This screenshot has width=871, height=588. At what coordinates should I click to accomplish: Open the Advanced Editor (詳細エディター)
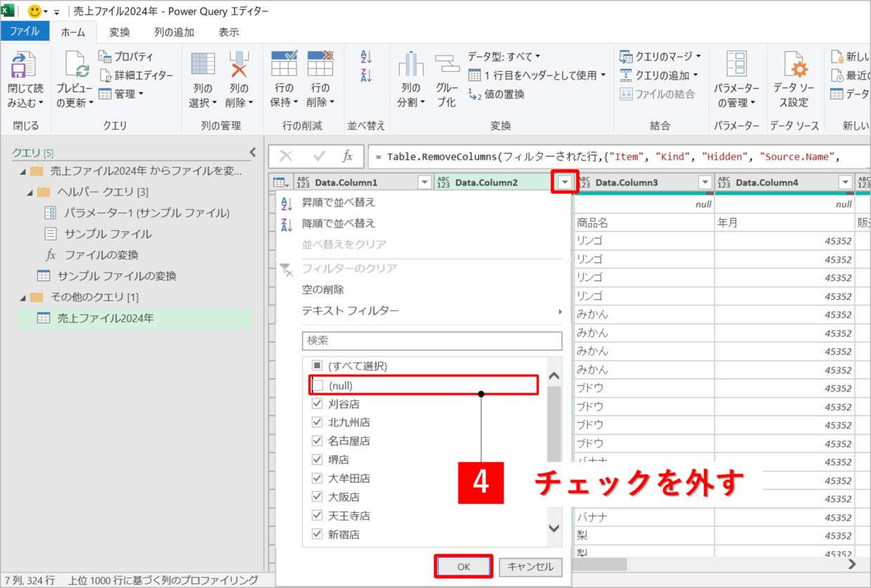(x=136, y=75)
